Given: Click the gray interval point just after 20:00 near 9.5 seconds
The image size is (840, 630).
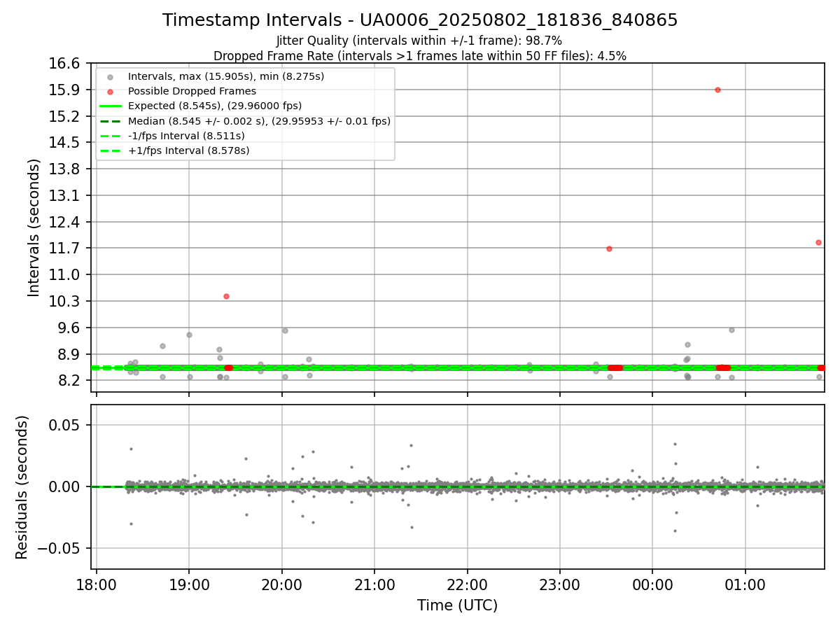Looking at the screenshot, I should [x=285, y=330].
